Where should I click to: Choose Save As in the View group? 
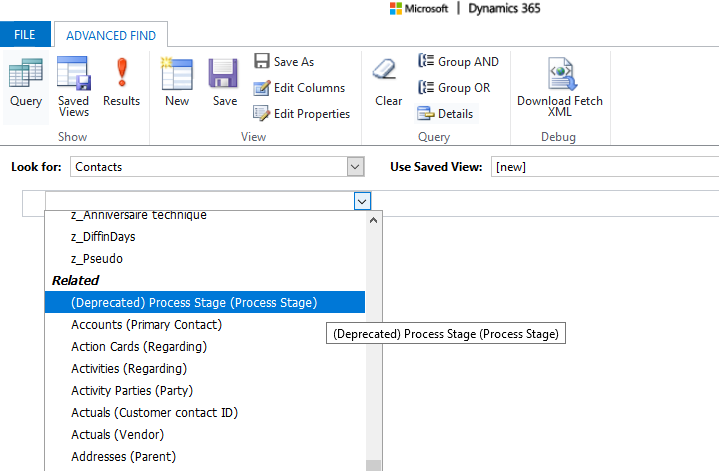point(284,61)
